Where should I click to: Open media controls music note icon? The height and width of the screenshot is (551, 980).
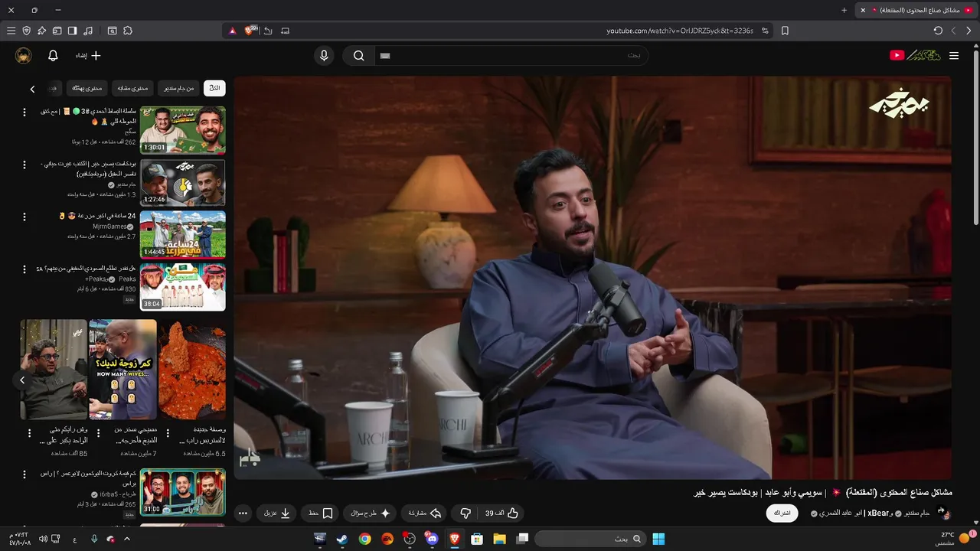88,31
